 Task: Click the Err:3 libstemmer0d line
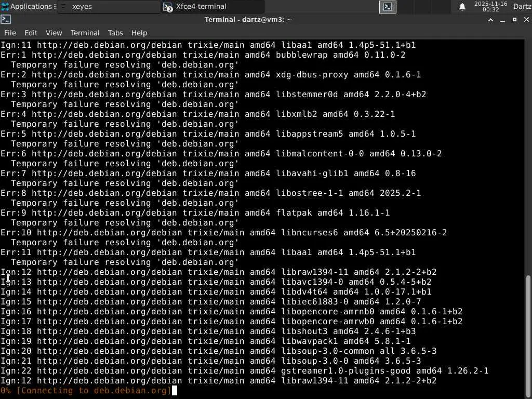pos(213,95)
